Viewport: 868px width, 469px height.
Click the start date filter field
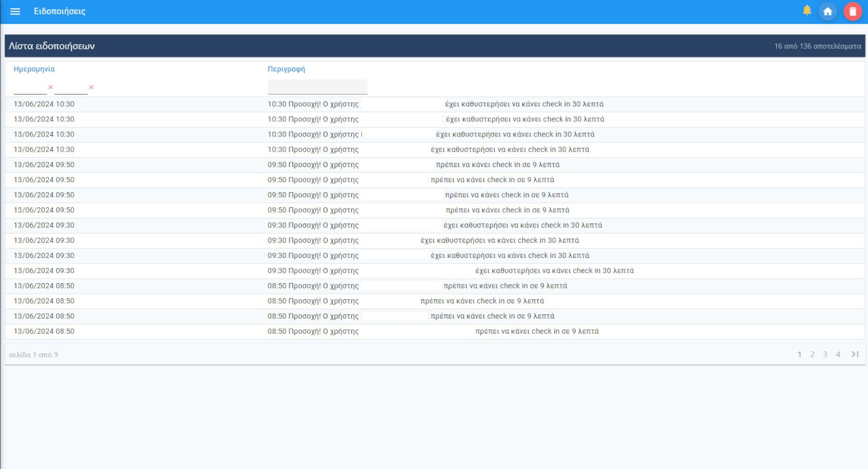[30, 88]
